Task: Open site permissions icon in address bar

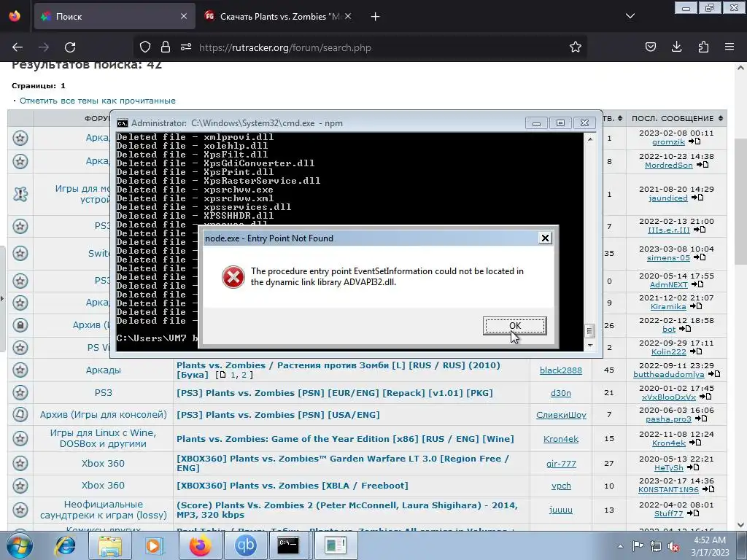Action: point(186,47)
